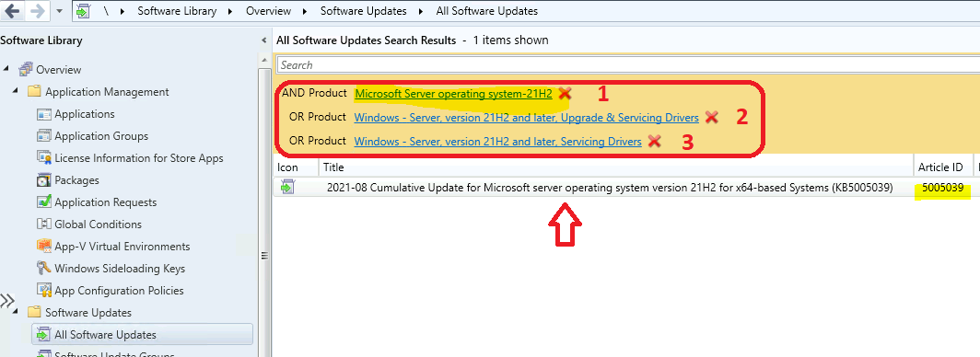This screenshot has height=357, width=980.
Task: Click the App-V Virtual Environments icon
Action: coord(44,247)
